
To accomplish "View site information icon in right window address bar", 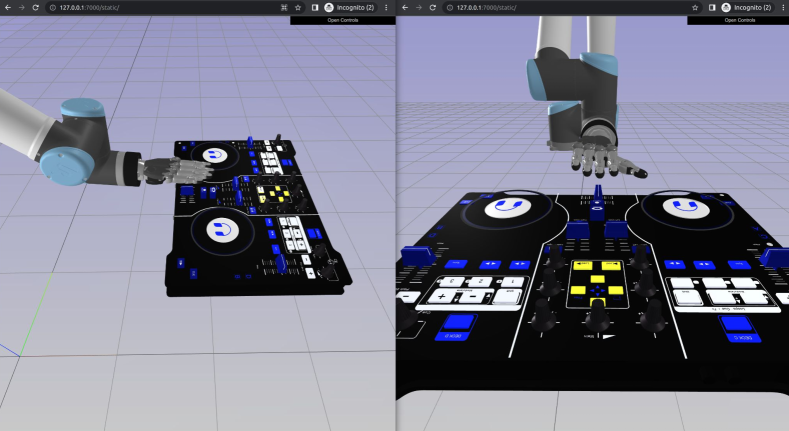I will coord(450,8).
